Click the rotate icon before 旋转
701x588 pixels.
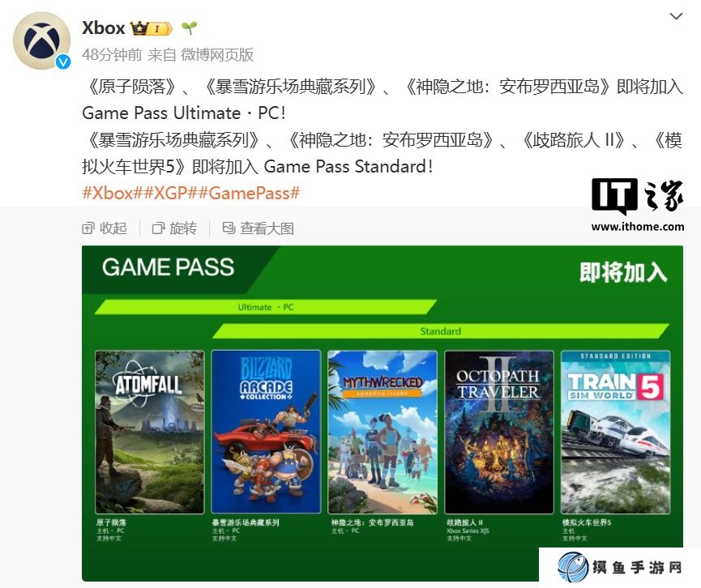tap(158, 228)
